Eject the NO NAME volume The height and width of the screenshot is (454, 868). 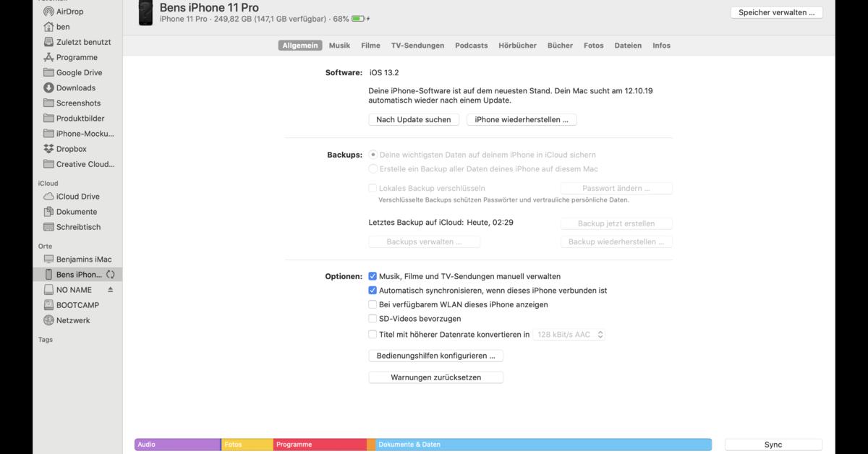(x=111, y=290)
